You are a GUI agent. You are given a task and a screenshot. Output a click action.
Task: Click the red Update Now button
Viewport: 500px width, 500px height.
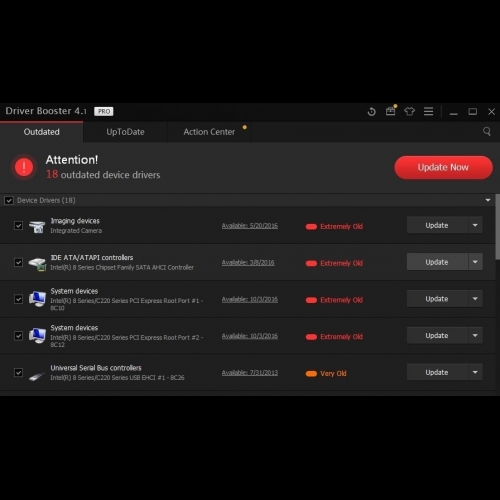click(x=443, y=167)
